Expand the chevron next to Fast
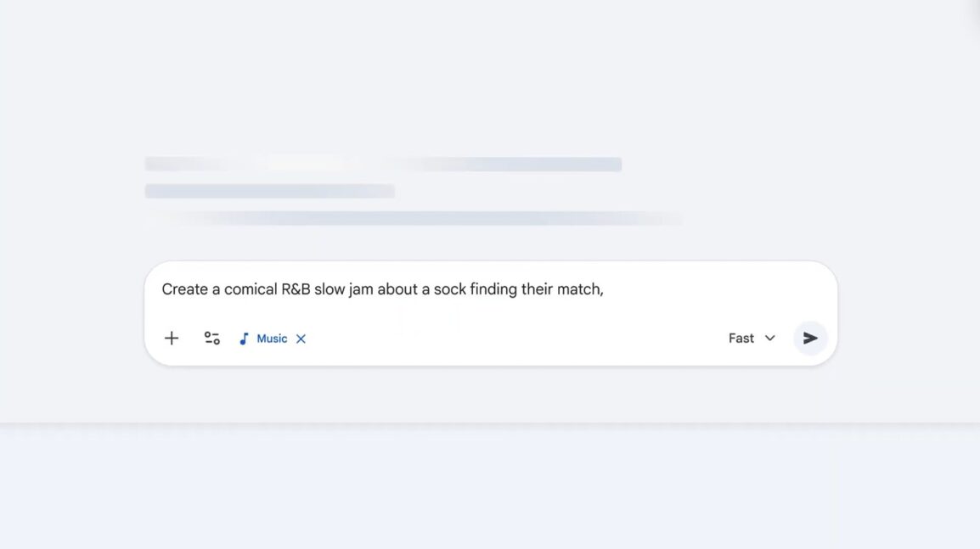 770,338
